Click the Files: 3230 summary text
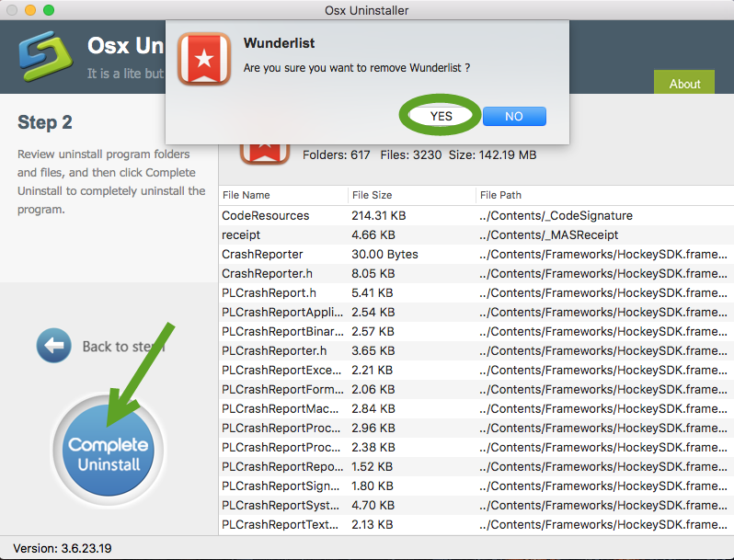 click(410, 154)
